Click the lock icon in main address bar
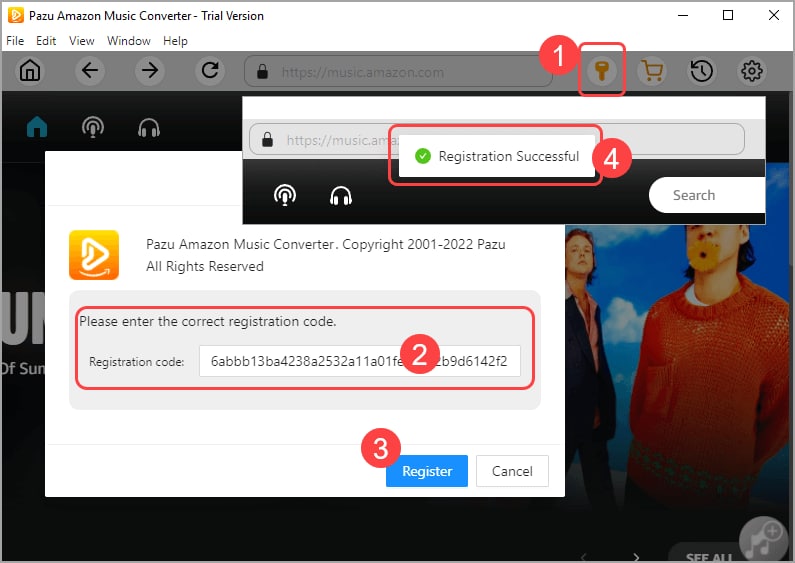795x563 pixels. [262, 72]
